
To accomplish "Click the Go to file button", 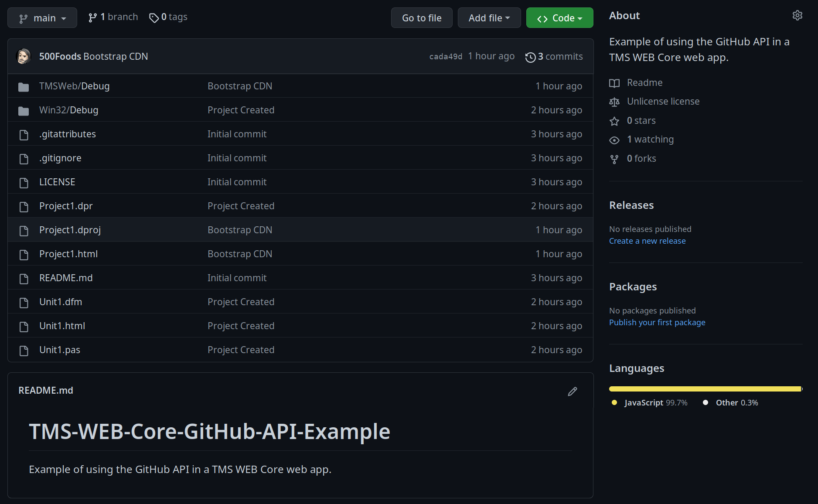I will click(x=422, y=18).
